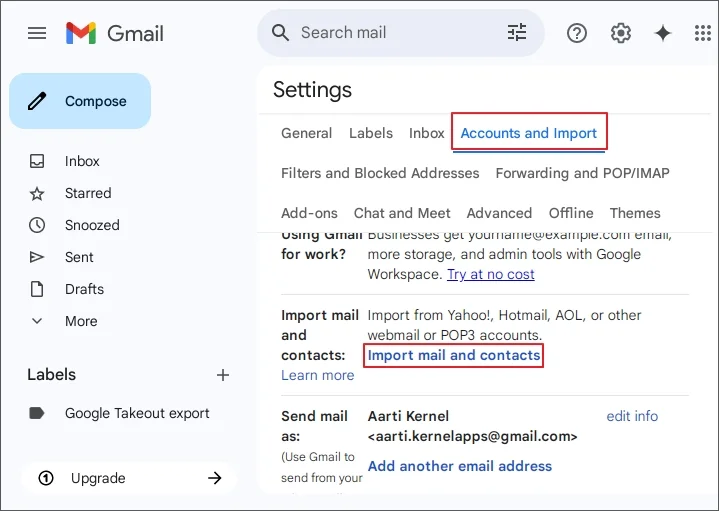
Task: Click the Snoozed clock icon
Action: tap(37, 225)
